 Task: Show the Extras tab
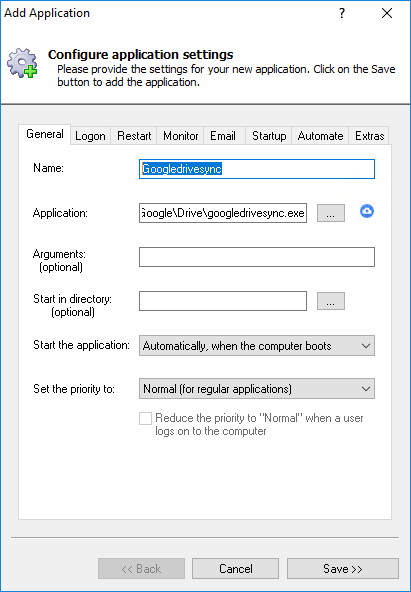coord(369,136)
